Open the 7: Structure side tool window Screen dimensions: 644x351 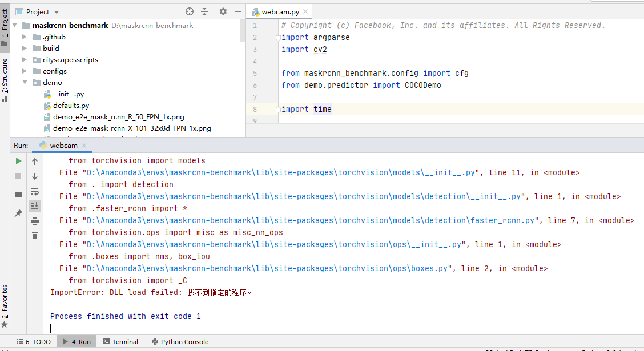pos(5,79)
